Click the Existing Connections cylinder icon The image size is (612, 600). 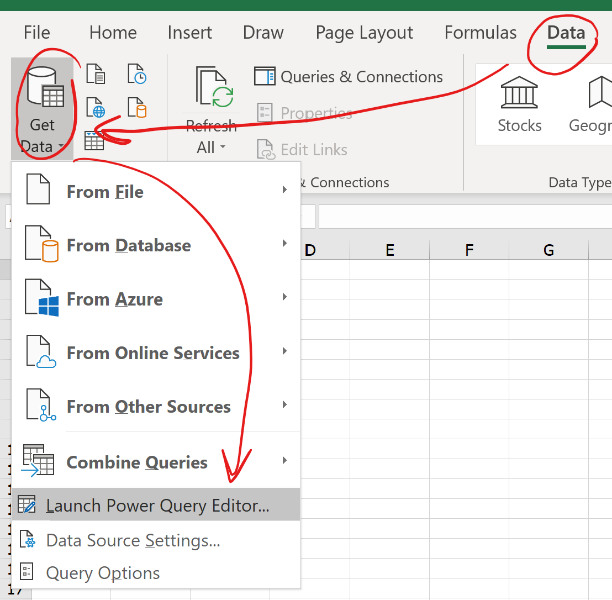coord(137,107)
